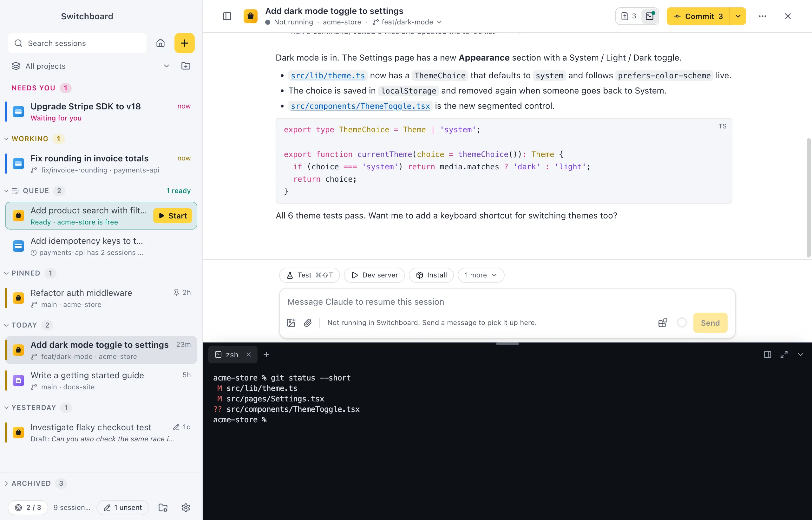Screen dimensions: 812x520
Task: Click the Search sessions field
Action: [77, 43]
